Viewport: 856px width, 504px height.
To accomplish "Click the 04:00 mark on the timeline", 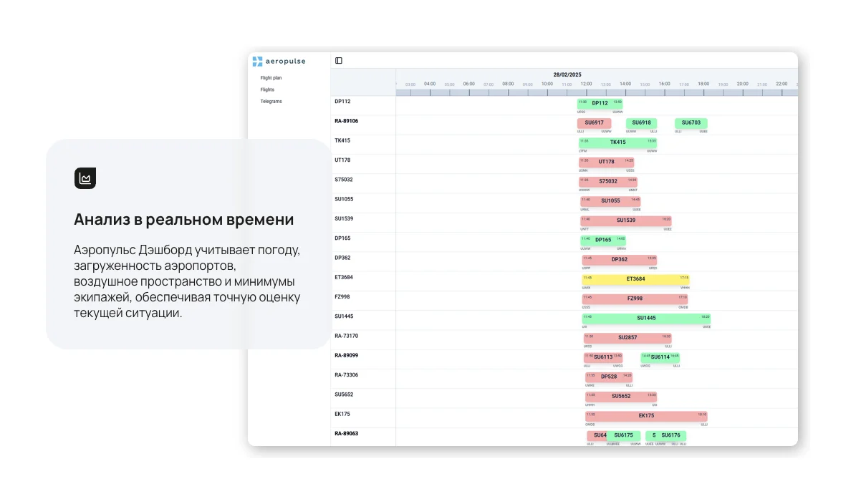I will pyautogui.click(x=430, y=84).
